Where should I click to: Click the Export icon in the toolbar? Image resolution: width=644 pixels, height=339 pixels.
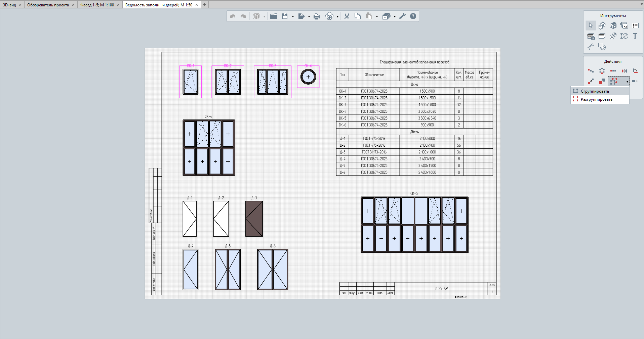pos(301,16)
